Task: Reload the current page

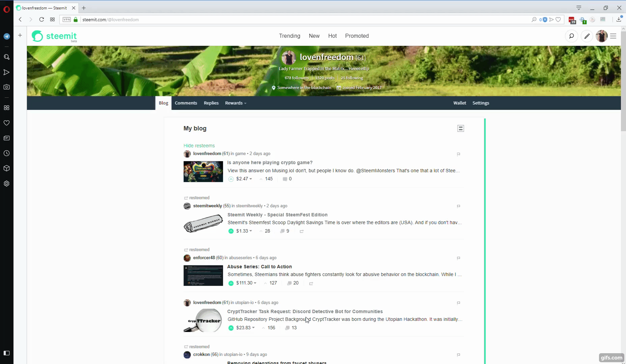Action: 41,20
